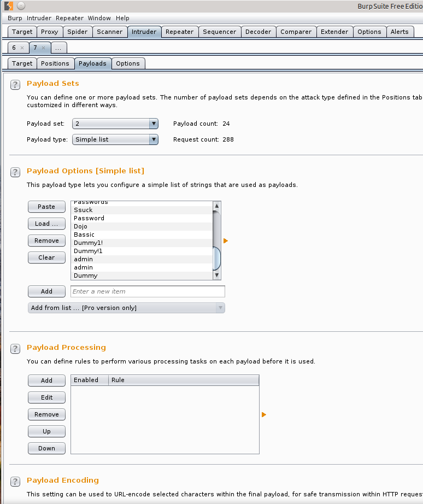Clear the payload list
This screenshot has height=504, width=423.
pos(46,257)
